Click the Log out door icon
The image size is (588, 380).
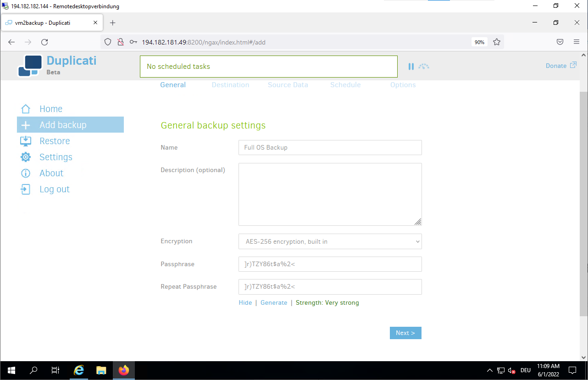pos(26,189)
